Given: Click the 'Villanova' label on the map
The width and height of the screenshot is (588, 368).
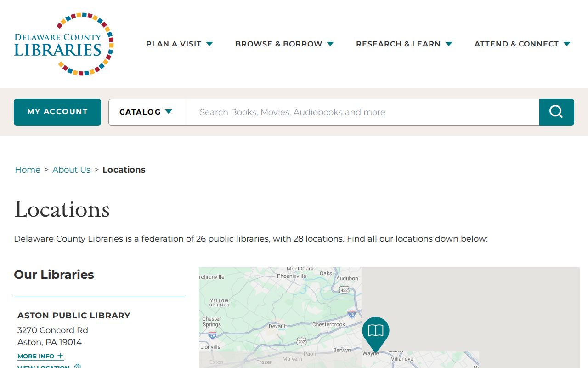Looking at the screenshot, I should [x=402, y=359].
